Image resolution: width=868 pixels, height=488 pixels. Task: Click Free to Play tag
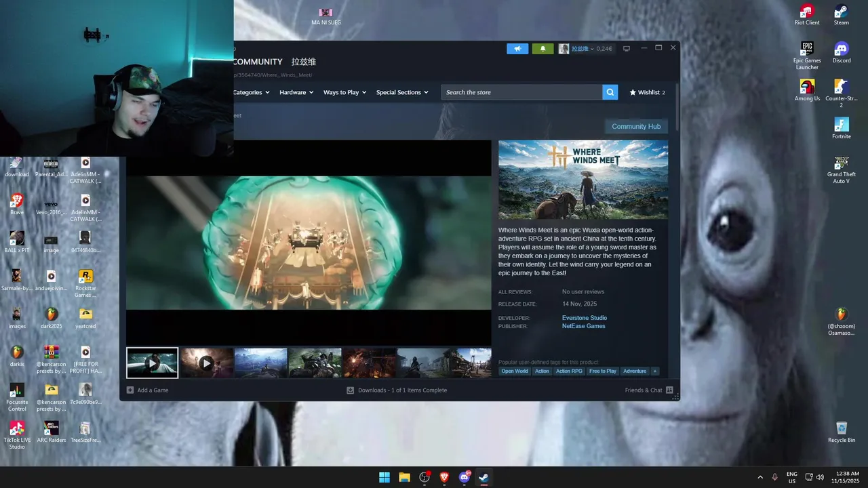[603, 371]
